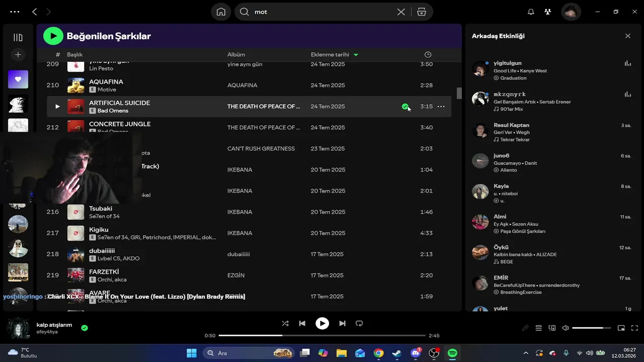The image size is (644, 362).
Task: Toggle the now playing liked checkmark
Action: (x=85, y=328)
